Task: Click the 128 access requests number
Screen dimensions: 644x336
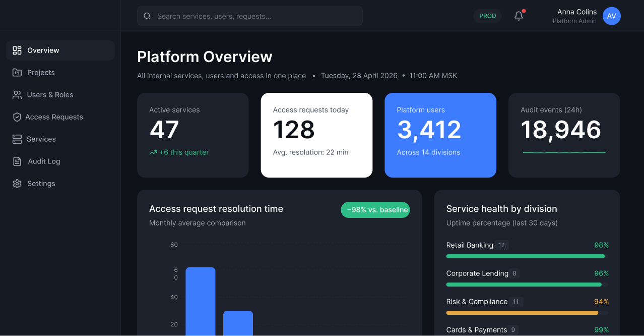Action: point(294,130)
